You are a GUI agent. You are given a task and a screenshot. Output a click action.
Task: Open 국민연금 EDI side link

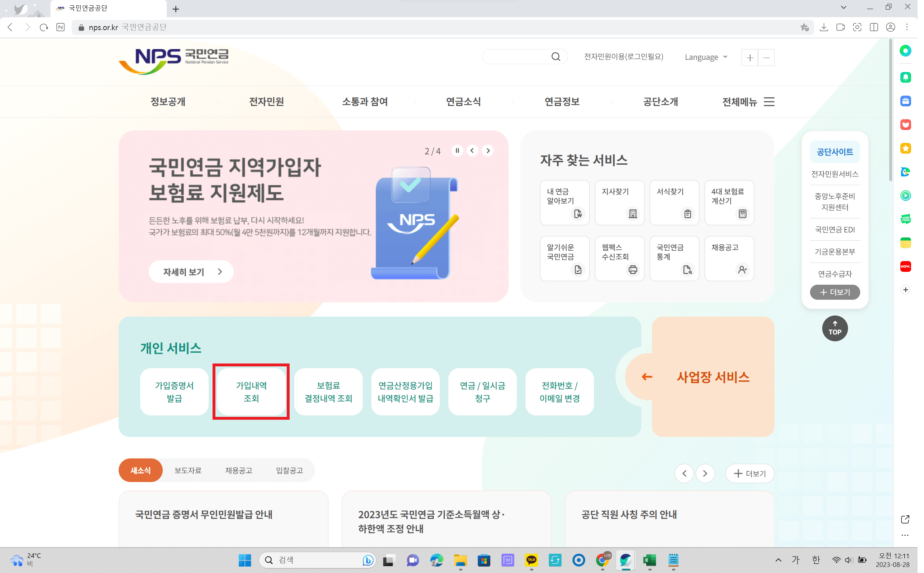[834, 230]
